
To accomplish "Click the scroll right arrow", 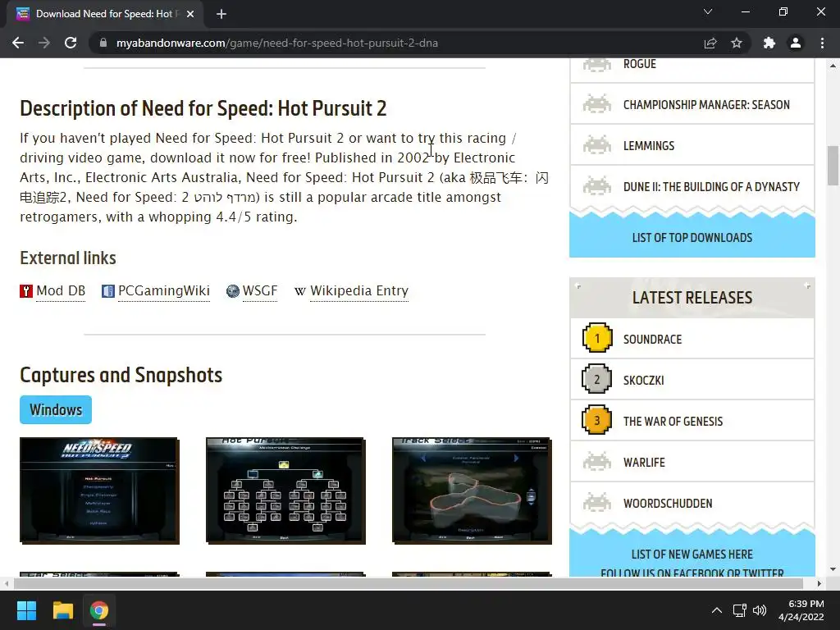I will (819, 583).
